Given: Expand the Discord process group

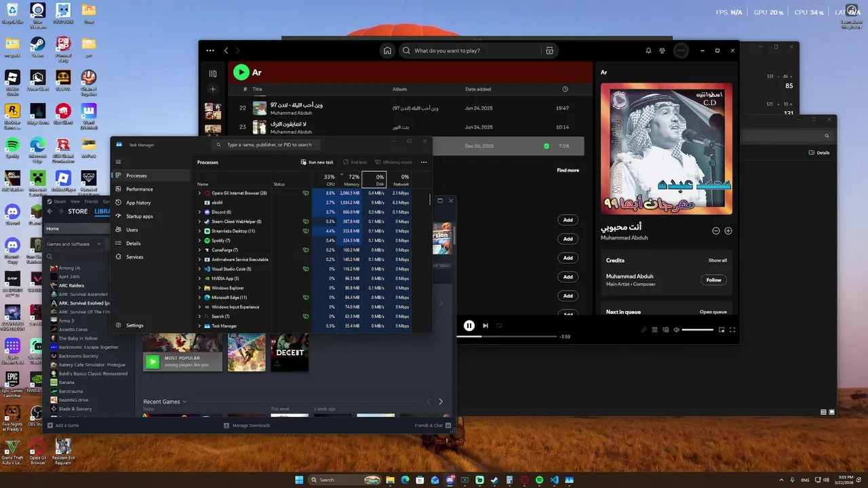Looking at the screenshot, I should (199, 212).
